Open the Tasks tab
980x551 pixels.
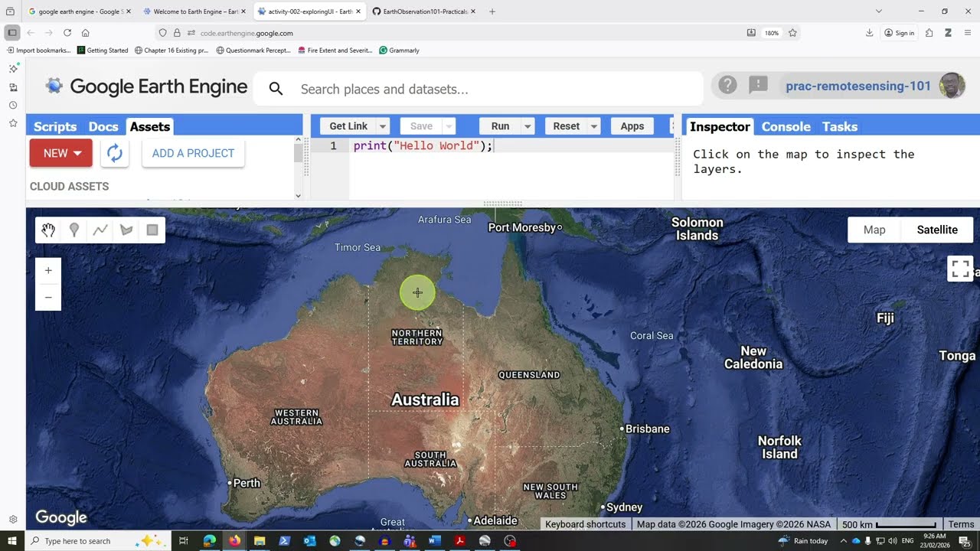(x=840, y=127)
